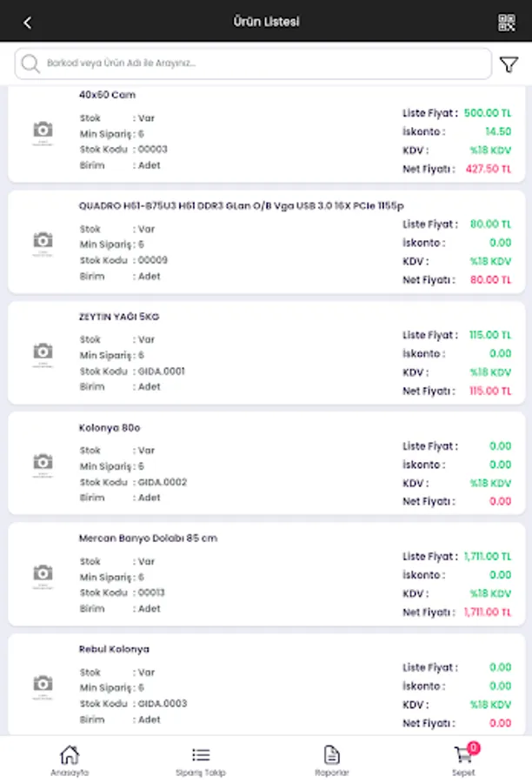532x783 pixels.
Task: Select the ZEYTİN YAĞI 5KG product name
Action: pyautogui.click(x=118, y=317)
